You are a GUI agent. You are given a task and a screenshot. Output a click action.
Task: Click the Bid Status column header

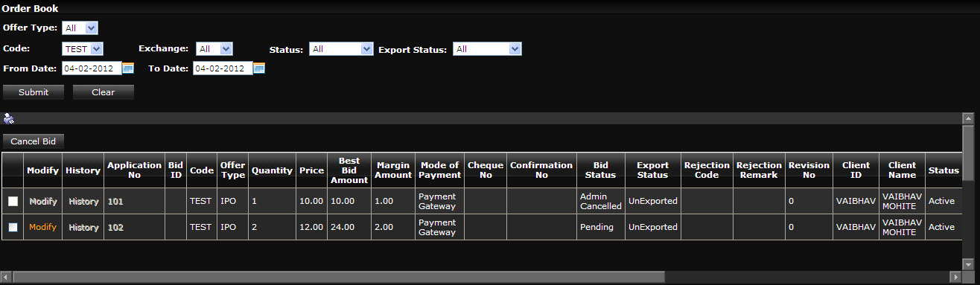600,170
